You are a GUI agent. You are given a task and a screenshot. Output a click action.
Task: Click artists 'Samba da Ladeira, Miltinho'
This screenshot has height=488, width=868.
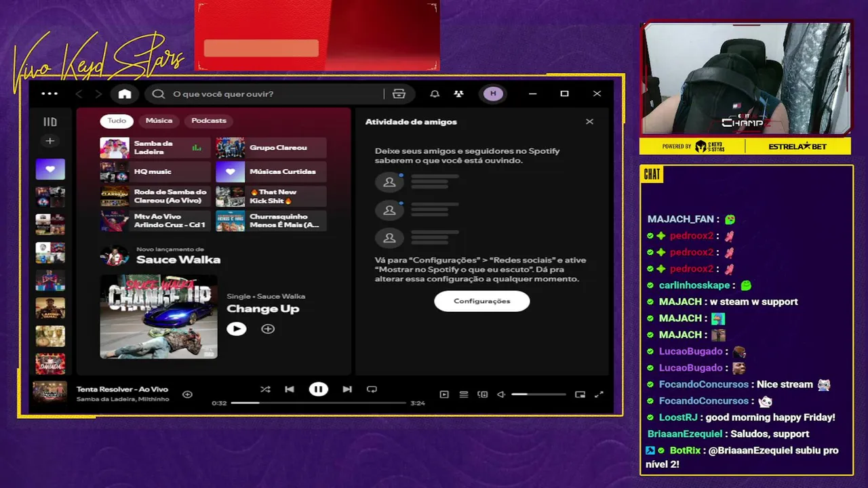(x=123, y=399)
